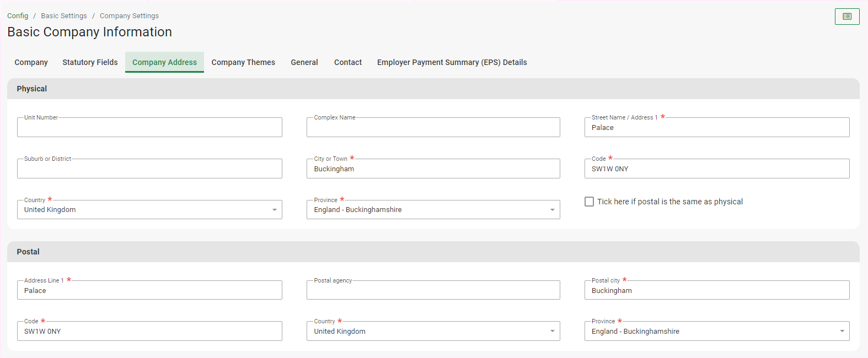Screen dimensions: 868x358
Task: Tick postal same as physical checkbox
Action: click(590, 202)
